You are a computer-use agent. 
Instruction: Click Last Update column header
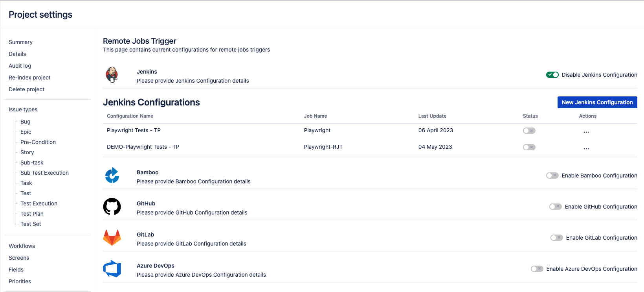point(432,116)
